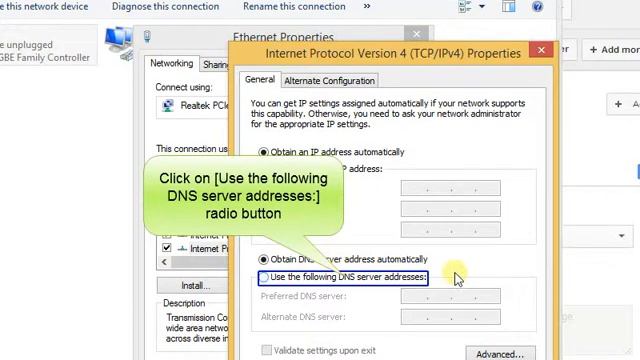Image resolution: width=640 pixels, height=360 pixels.
Task: Click the Alternate DNS server field
Action: [x=451, y=317]
